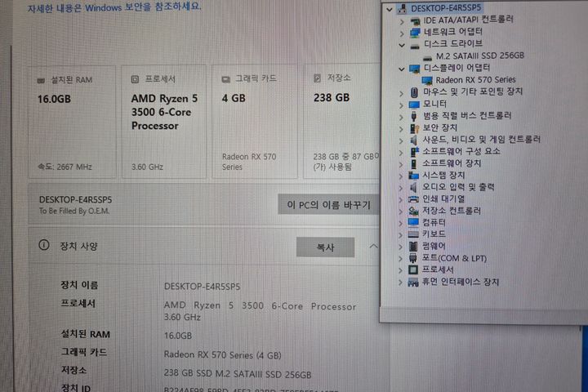The image size is (588, 392).
Task: Expand the 마우스 및 기타 포인팅 장치 node
Action: pyautogui.click(x=401, y=93)
